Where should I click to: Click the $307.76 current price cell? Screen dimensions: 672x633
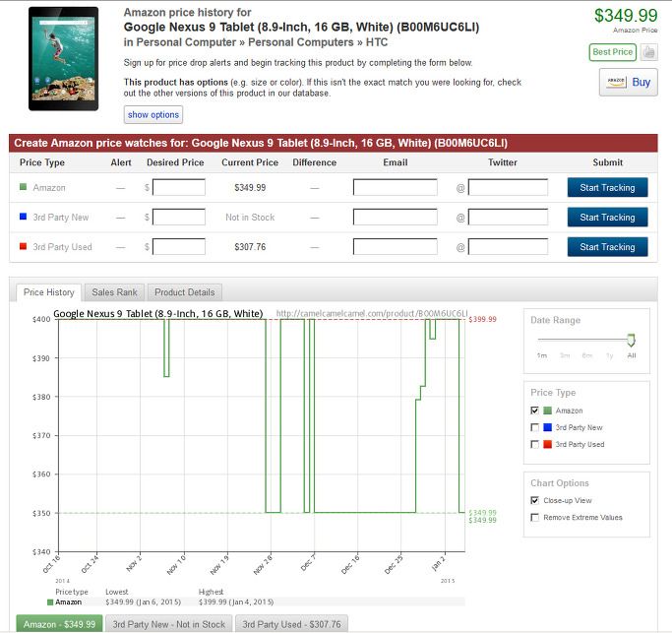tap(250, 247)
